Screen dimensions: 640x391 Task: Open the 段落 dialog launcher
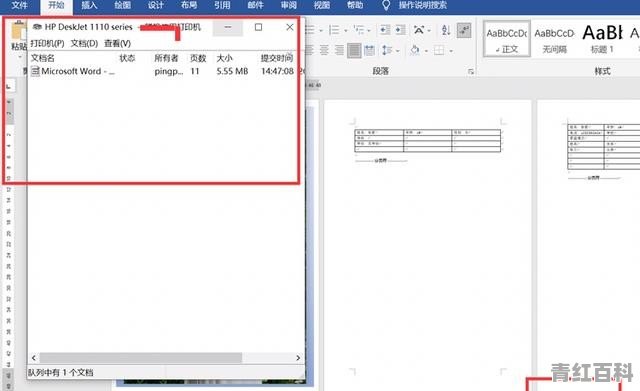(x=471, y=71)
